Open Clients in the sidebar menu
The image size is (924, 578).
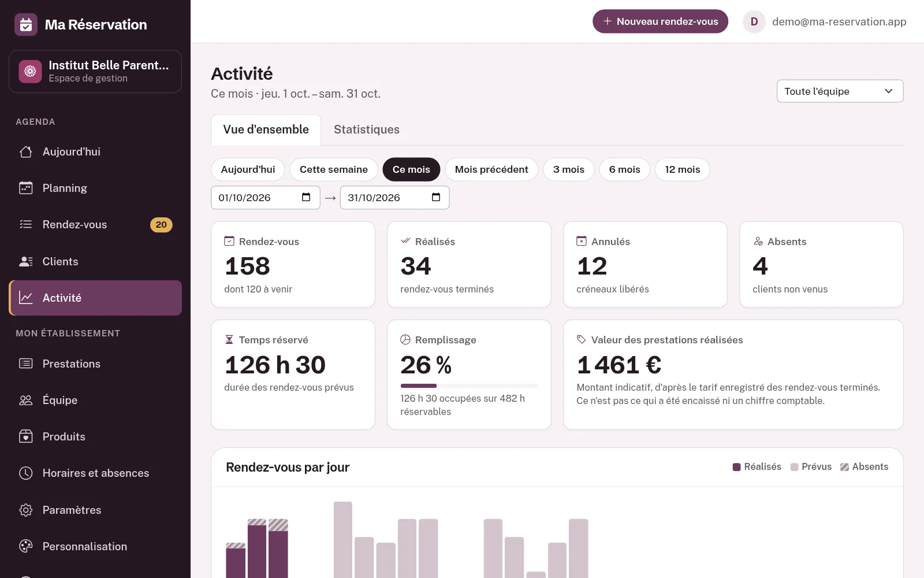click(x=95, y=261)
